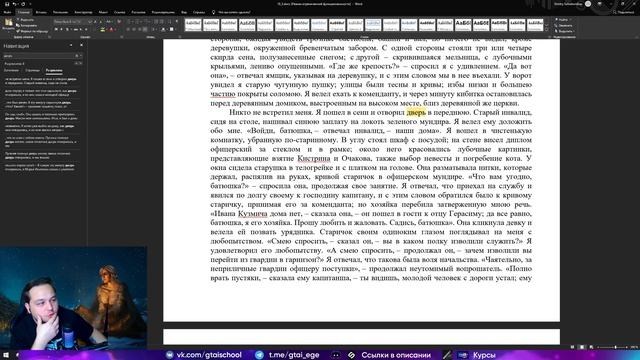Click the print layout view icon
This screenshot has height=360, width=640.
coord(582,347)
